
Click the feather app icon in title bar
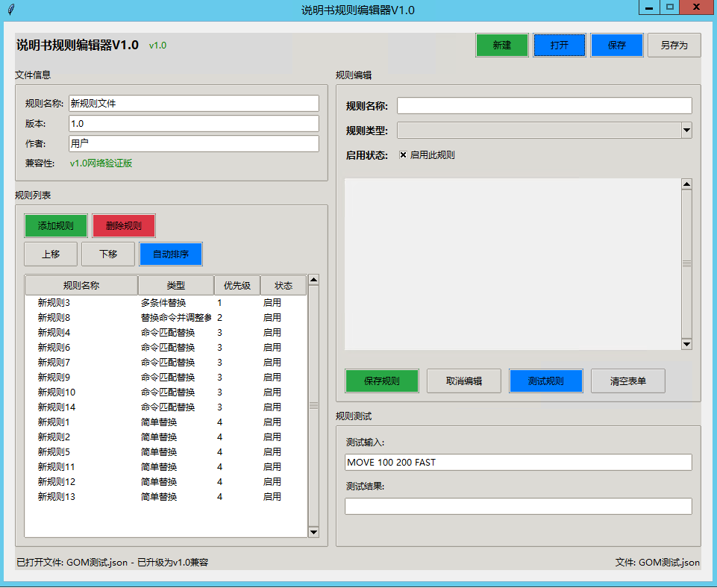tap(10, 10)
